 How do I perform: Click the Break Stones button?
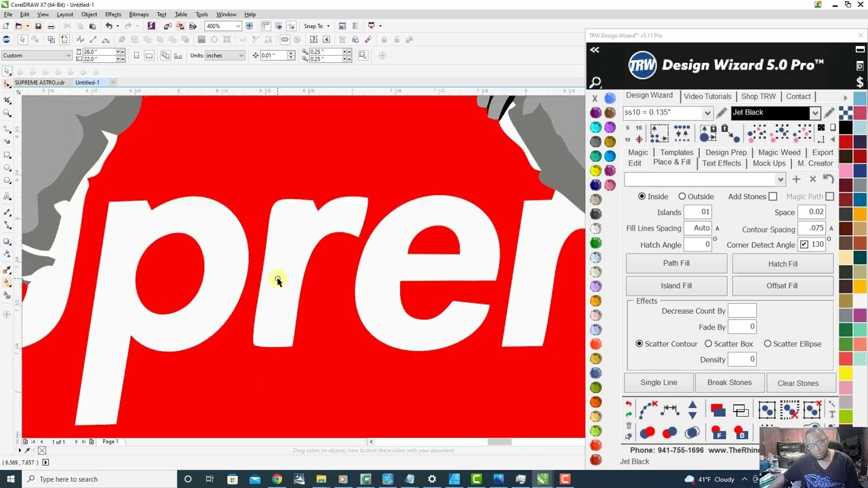(730, 382)
